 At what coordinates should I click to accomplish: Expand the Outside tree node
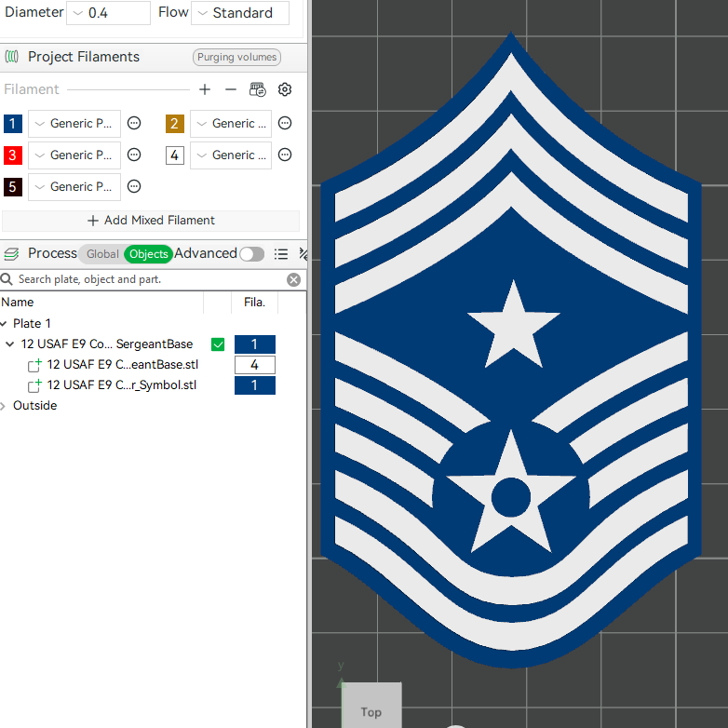(3, 406)
